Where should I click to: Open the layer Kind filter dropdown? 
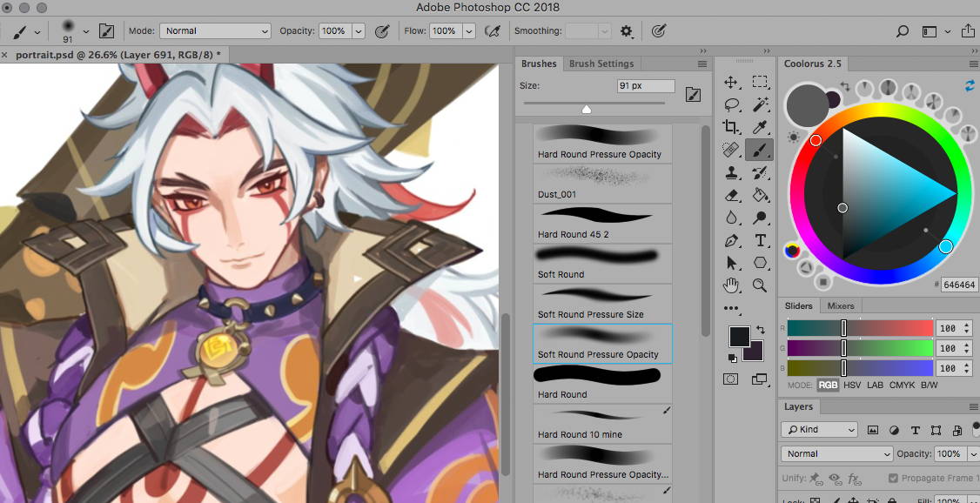(819, 430)
